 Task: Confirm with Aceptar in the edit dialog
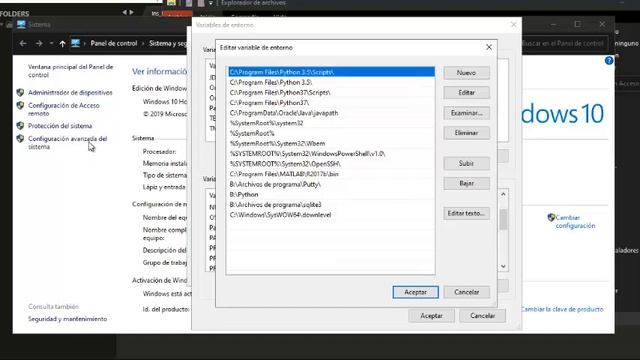416,292
